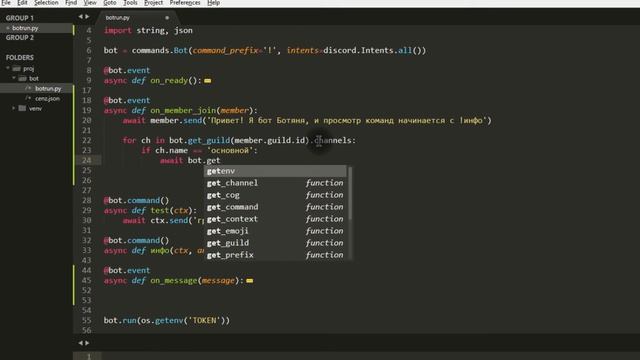Click the tab scroll left arrow at top

(x=80, y=17)
